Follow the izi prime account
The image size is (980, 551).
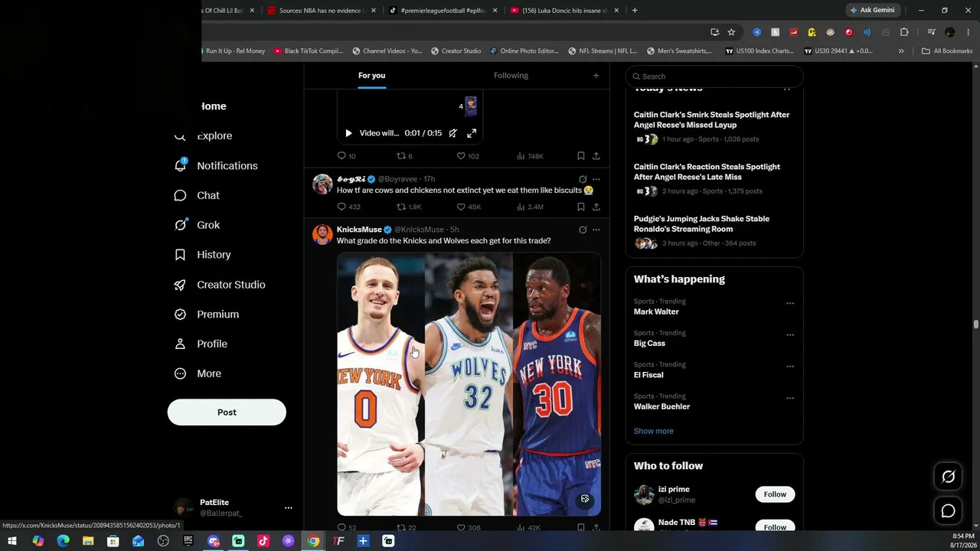pos(775,494)
